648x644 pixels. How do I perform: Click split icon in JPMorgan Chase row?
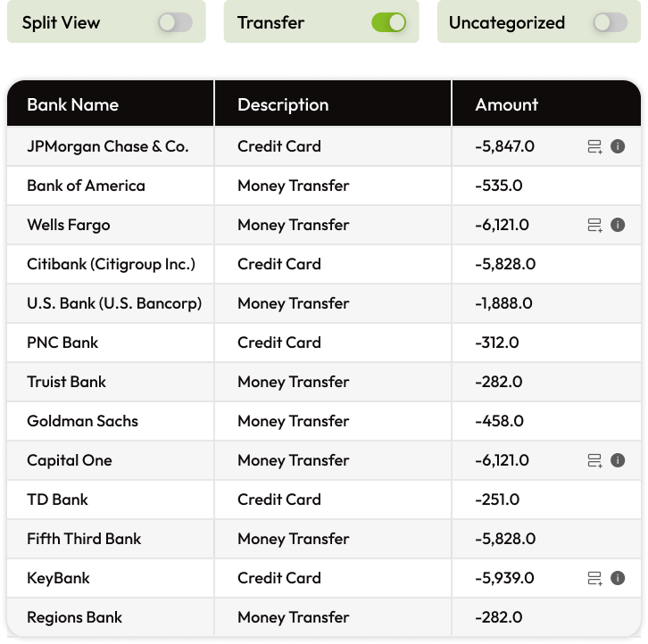[x=594, y=146]
